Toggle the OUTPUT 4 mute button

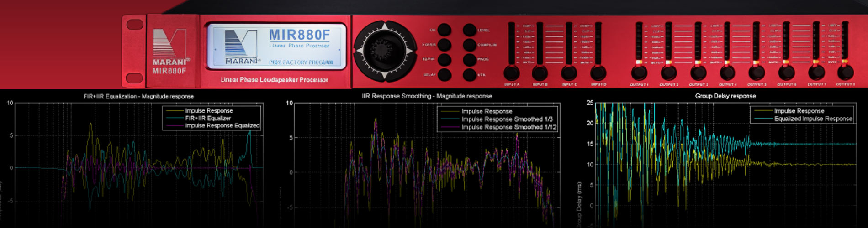[727, 73]
